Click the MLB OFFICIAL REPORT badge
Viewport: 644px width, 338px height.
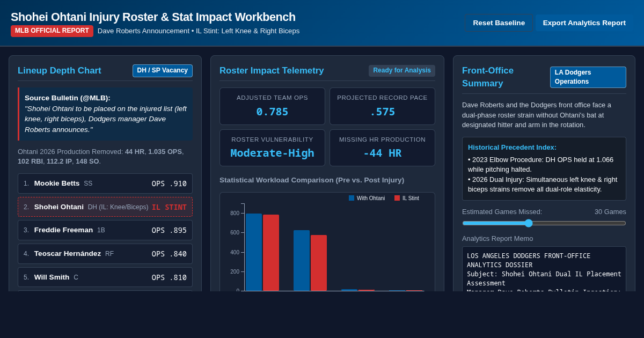(52, 31)
